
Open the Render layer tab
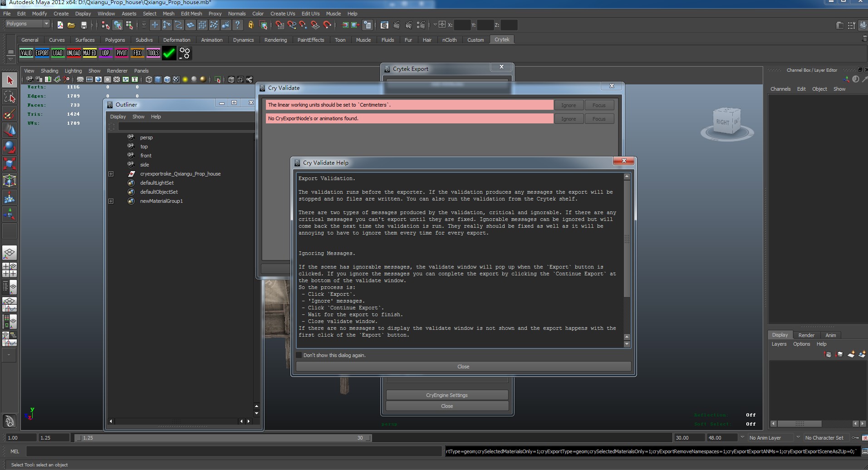(x=806, y=335)
